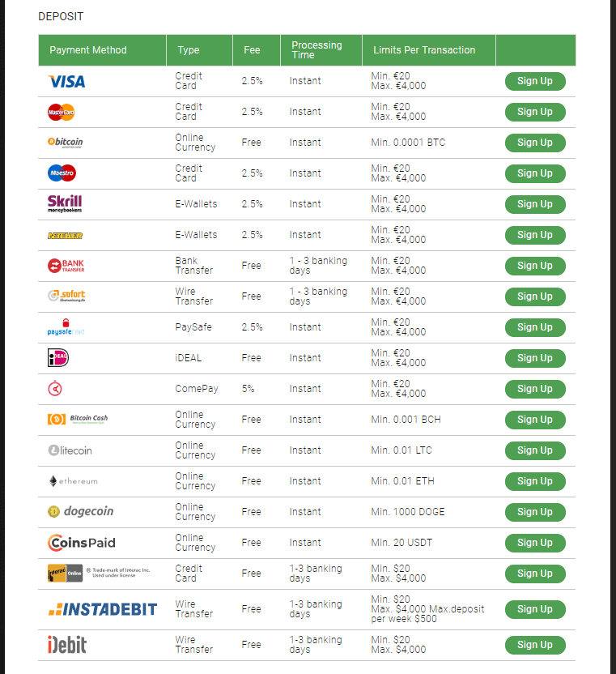Click the dogecoin logo icon

click(x=80, y=512)
